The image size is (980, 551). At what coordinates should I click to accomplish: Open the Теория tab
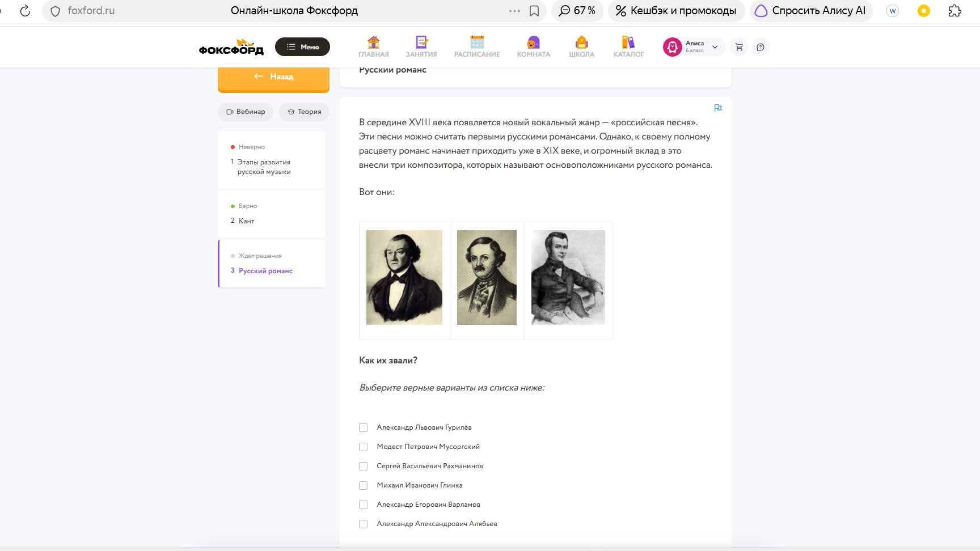[x=305, y=112]
